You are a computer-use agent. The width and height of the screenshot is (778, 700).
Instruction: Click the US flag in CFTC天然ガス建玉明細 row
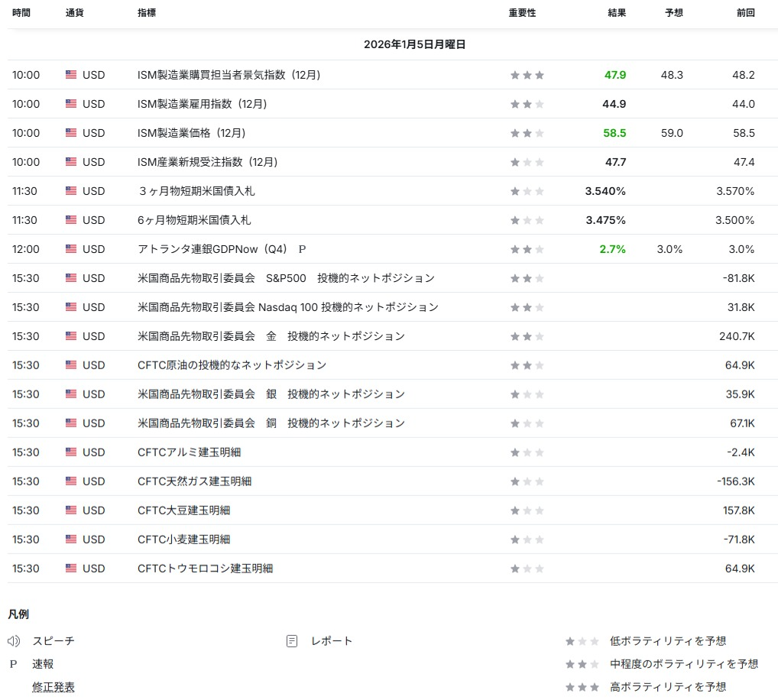[71, 481]
